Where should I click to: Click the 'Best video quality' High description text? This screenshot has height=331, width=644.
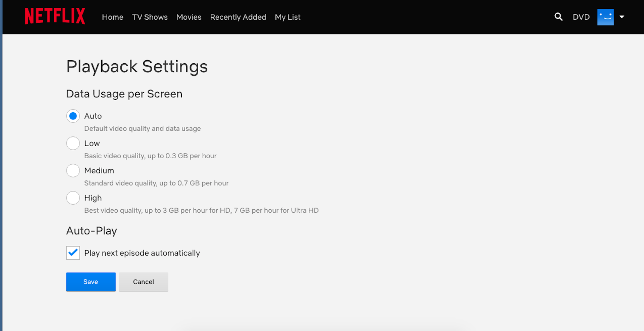tap(201, 210)
